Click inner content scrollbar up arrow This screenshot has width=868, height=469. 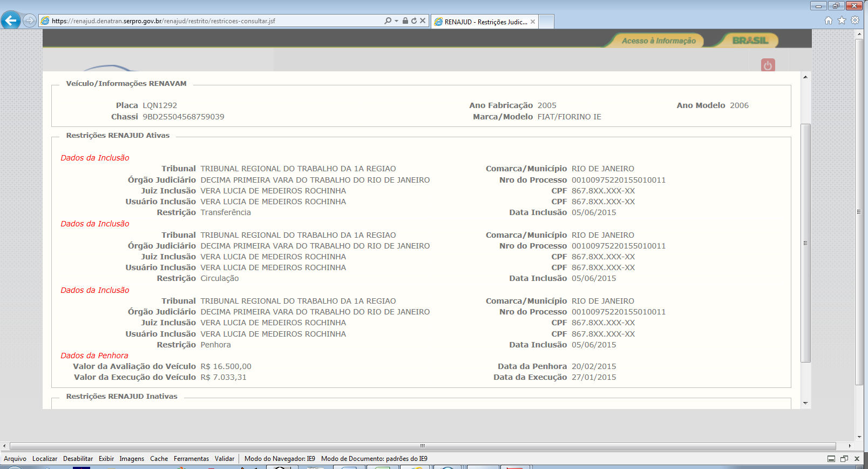(805, 77)
